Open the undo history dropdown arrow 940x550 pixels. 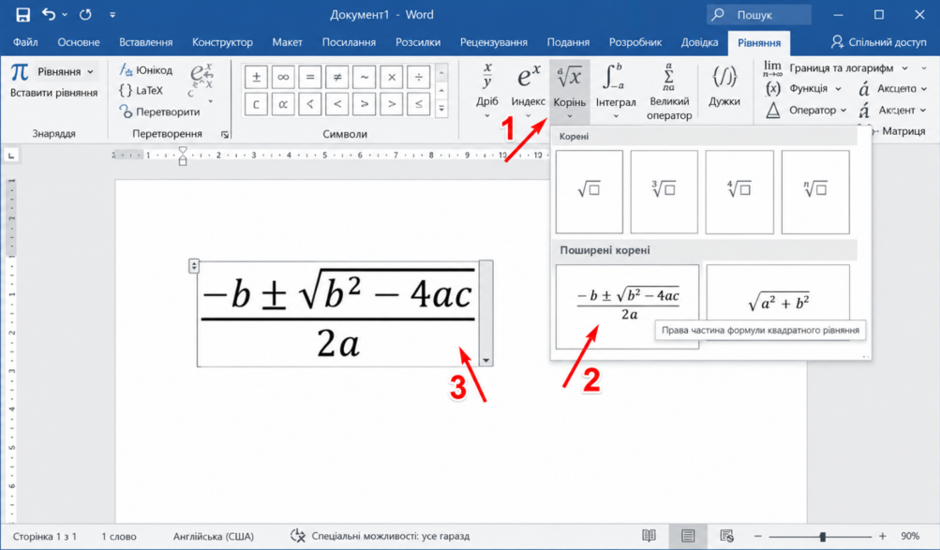pos(65,15)
